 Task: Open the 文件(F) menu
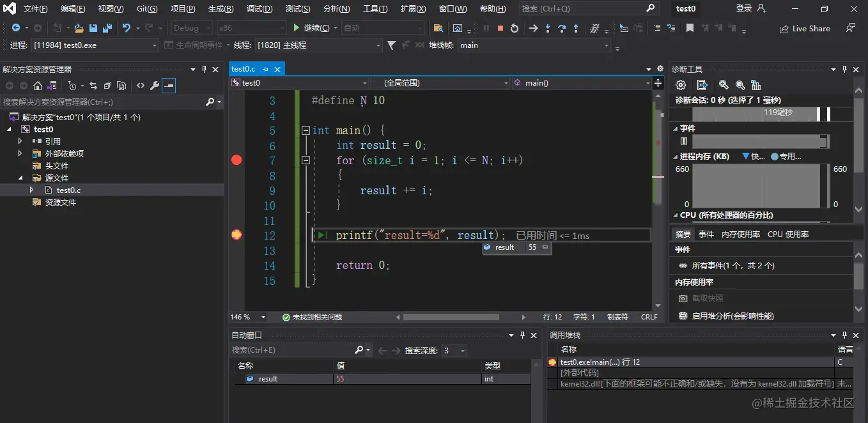[35, 9]
